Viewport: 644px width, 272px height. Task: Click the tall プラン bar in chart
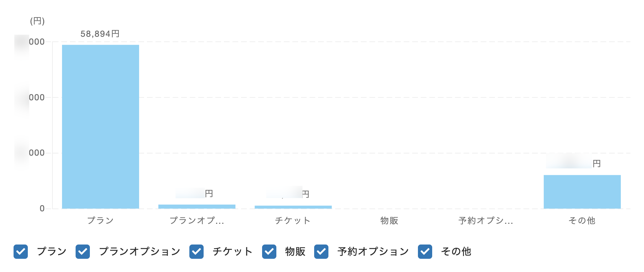(x=101, y=127)
